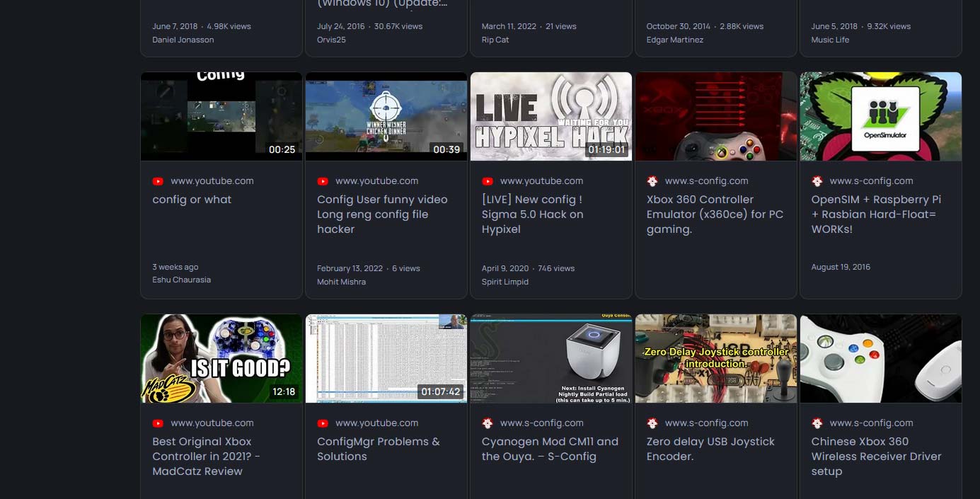
Task: Click www.s-config.com on OpenSIM card
Action: [x=871, y=181]
